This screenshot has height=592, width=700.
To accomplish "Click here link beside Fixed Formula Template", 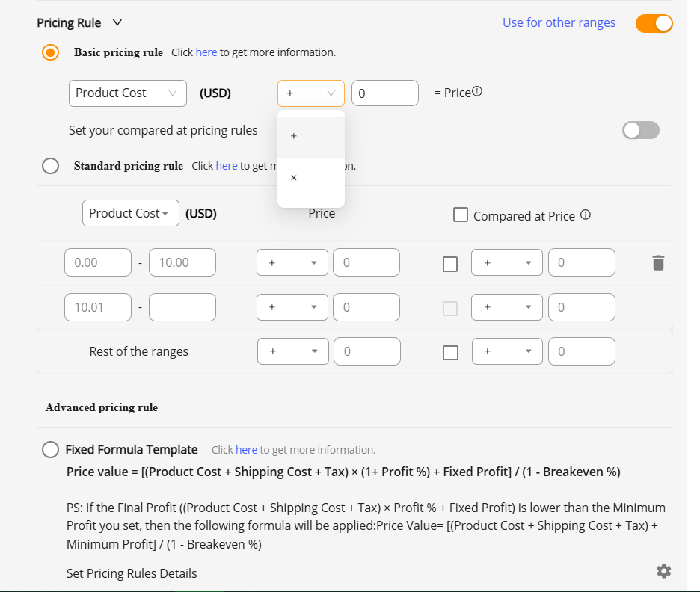I will click(246, 450).
